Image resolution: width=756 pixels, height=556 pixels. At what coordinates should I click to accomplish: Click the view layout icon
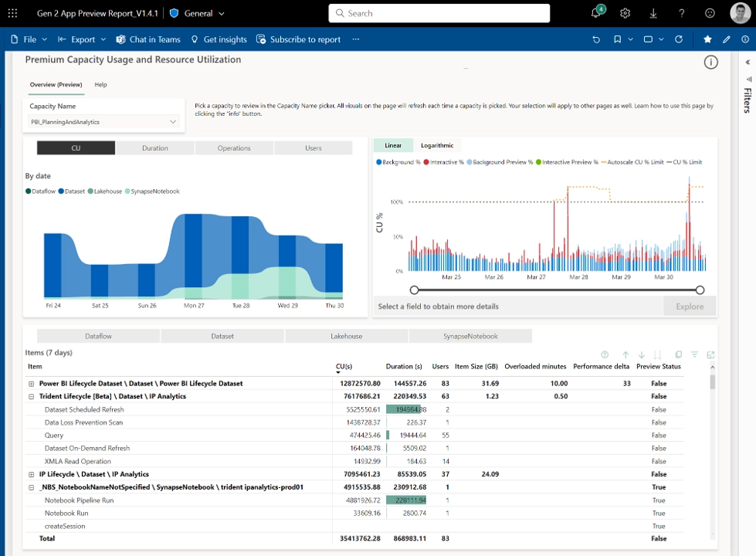[x=648, y=39]
